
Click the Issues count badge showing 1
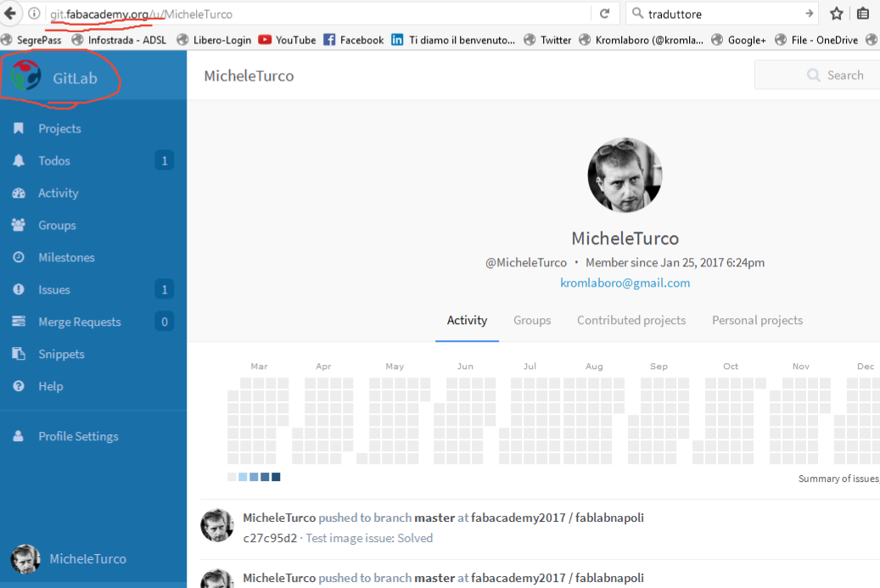pyautogui.click(x=165, y=289)
